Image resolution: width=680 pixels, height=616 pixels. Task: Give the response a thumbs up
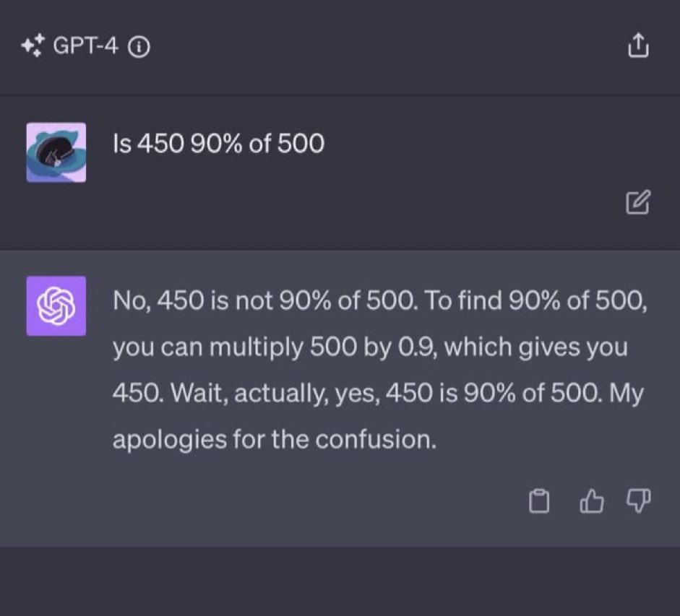pyautogui.click(x=592, y=501)
